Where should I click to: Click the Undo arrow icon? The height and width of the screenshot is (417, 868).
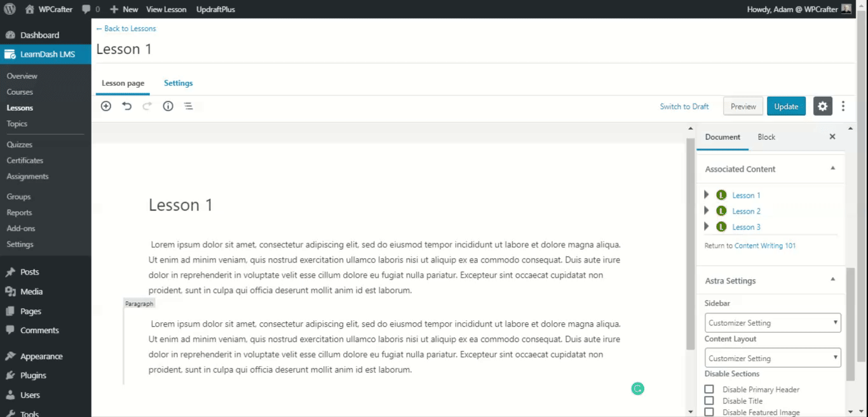pyautogui.click(x=127, y=106)
